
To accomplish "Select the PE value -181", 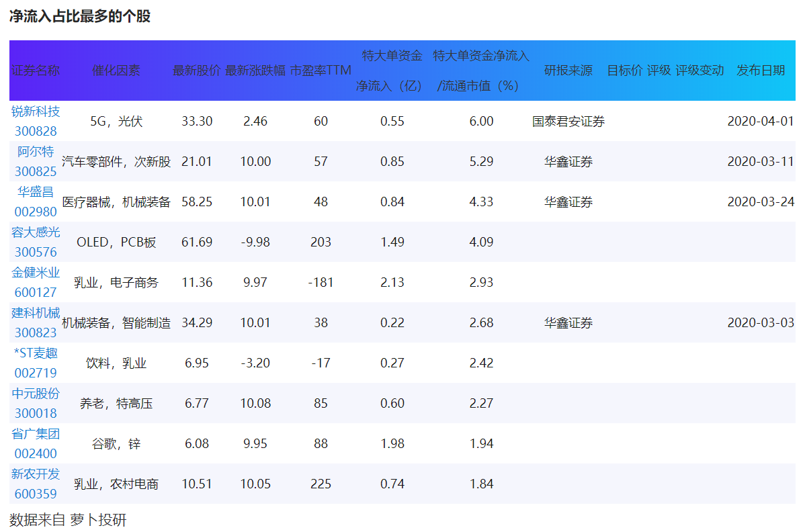I will (x=321, y=282).
